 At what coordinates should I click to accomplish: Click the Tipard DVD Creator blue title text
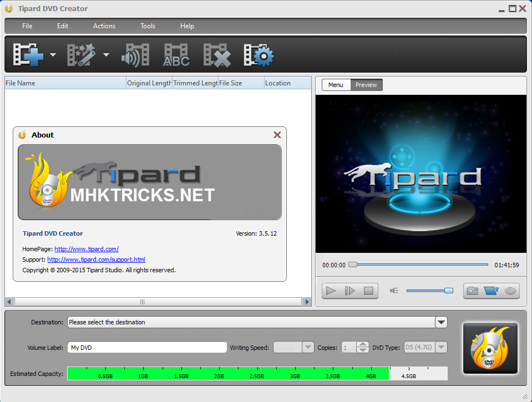pos(53,233)
